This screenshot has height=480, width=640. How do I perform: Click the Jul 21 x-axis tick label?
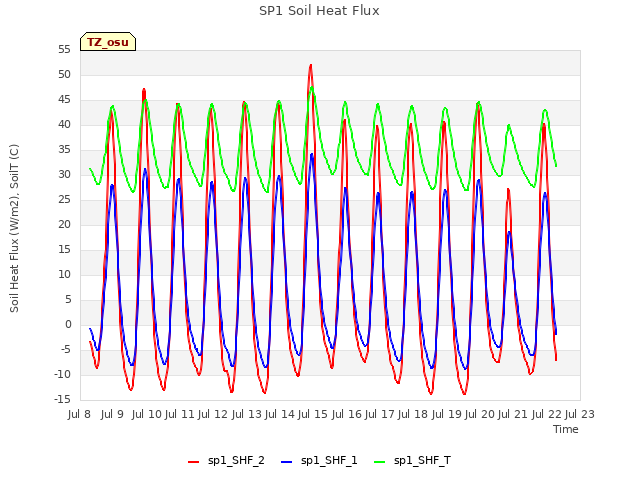[513, 414]
